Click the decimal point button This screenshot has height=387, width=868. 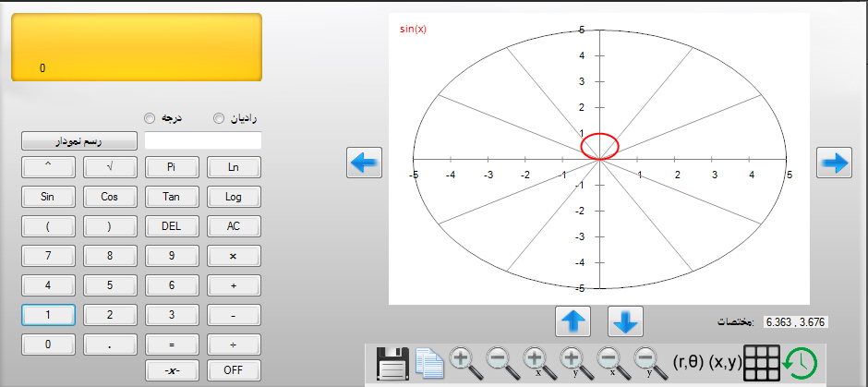tap(110, 344)
